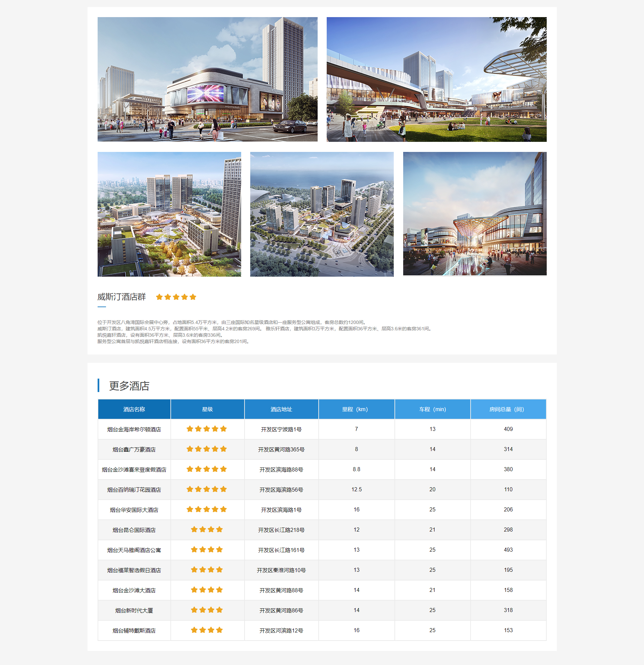Click the star rating in 烟台昆仑国际酒店 row

click(207, 529)
